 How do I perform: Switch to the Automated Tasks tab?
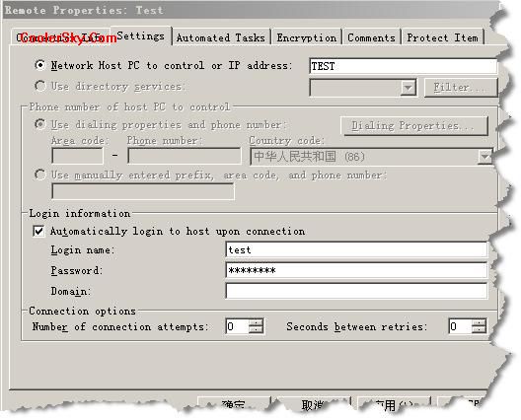(x=221, y=37)
